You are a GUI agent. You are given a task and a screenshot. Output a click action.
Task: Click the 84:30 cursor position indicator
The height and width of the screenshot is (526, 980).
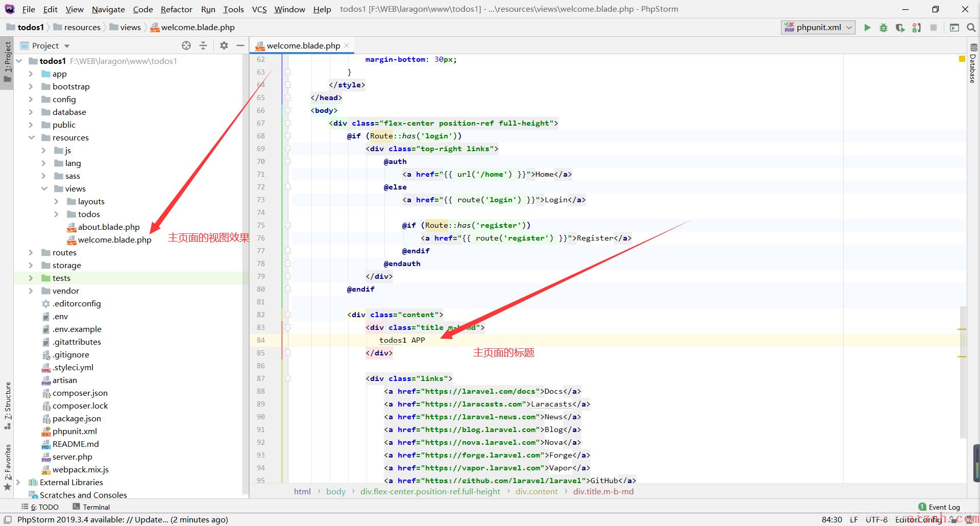[831, 519]
